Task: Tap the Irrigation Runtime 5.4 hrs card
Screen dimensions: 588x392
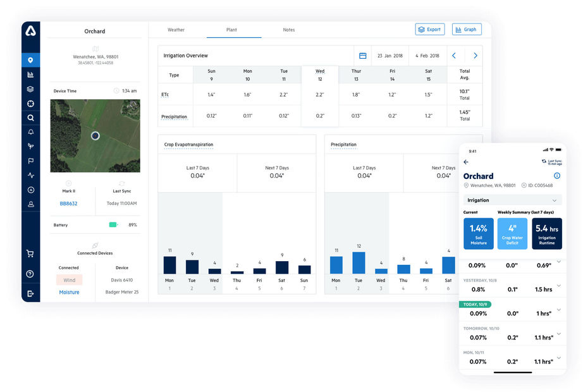Action: 547,234
